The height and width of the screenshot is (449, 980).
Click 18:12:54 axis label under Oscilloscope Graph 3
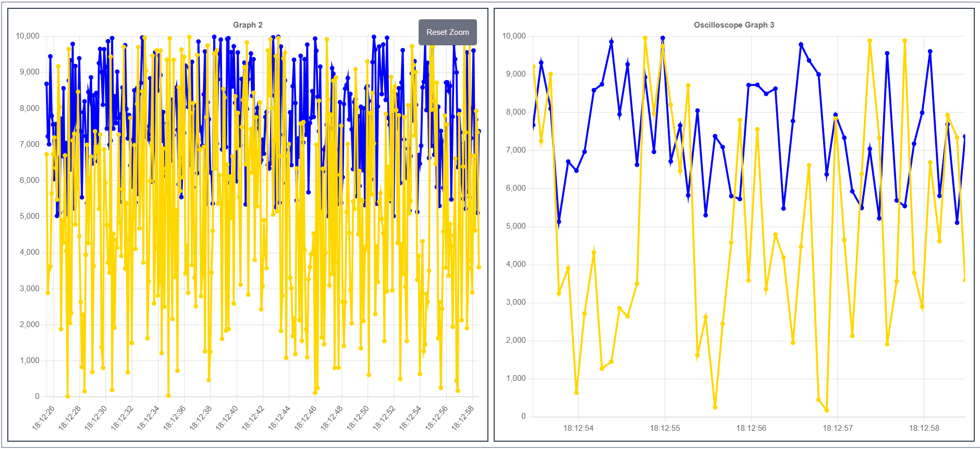click(578, 428)
